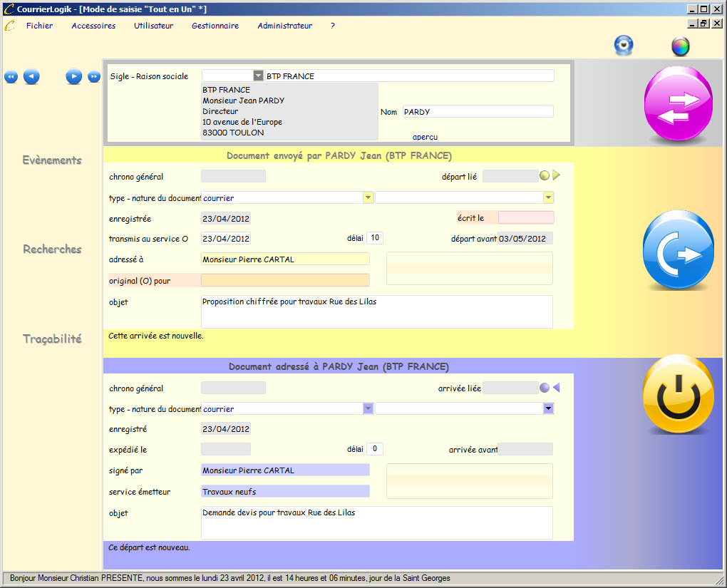Open the multicolor color wheel icon
This screenshot has width=727, height=588.
point(681,47)
